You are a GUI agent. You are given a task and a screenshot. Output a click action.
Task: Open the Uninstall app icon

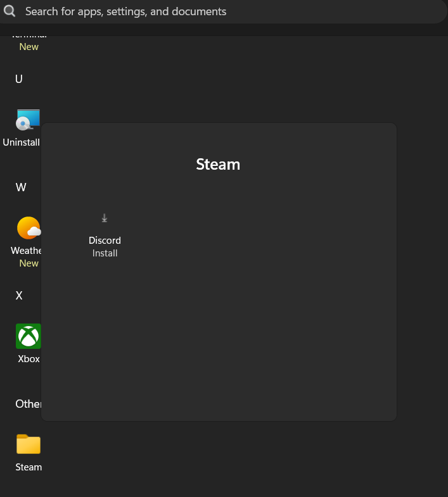click(28, 120)
